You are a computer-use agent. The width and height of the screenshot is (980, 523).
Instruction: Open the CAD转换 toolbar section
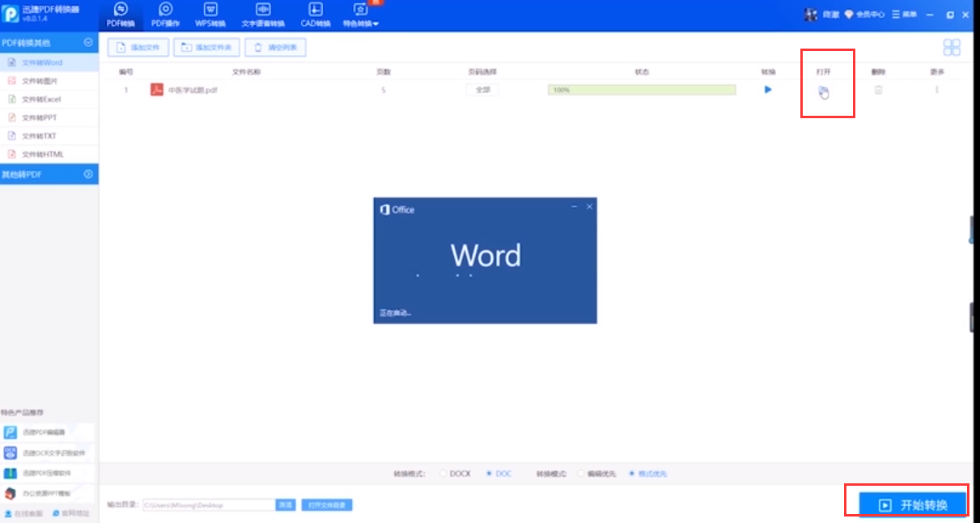(316, 15)
